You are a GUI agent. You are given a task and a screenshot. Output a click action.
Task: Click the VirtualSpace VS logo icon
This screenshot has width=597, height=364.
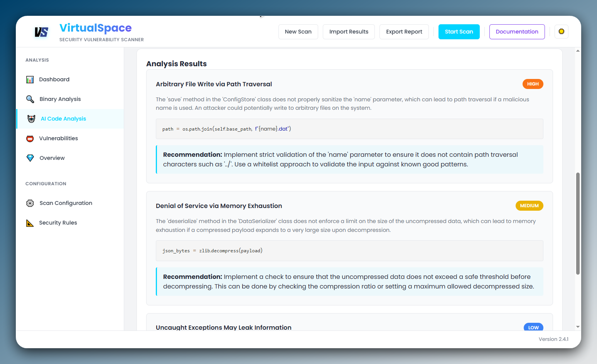coord(41,32)
